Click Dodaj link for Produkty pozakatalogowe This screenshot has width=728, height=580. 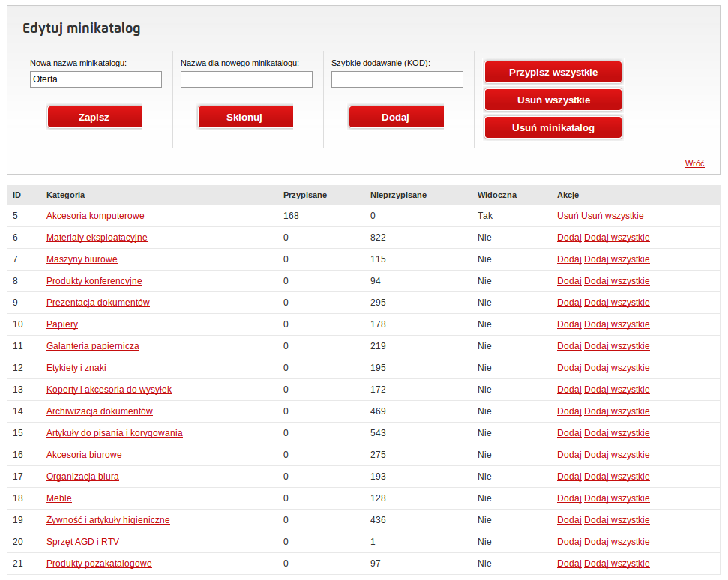coord(569,564)
